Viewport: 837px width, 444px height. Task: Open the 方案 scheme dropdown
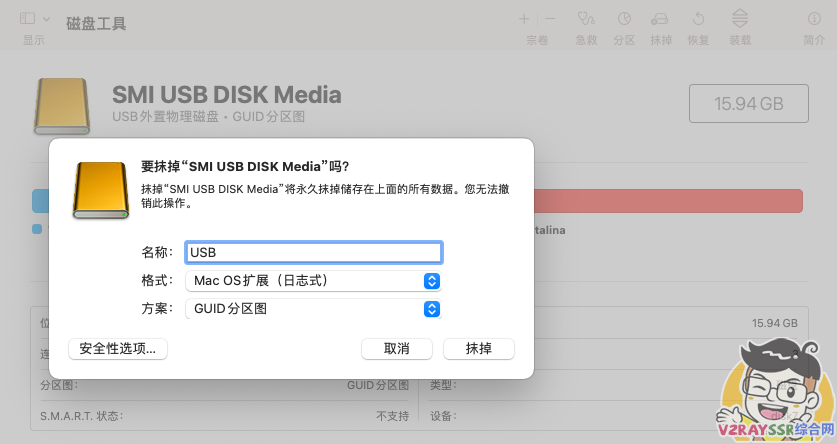click(314, 309)
